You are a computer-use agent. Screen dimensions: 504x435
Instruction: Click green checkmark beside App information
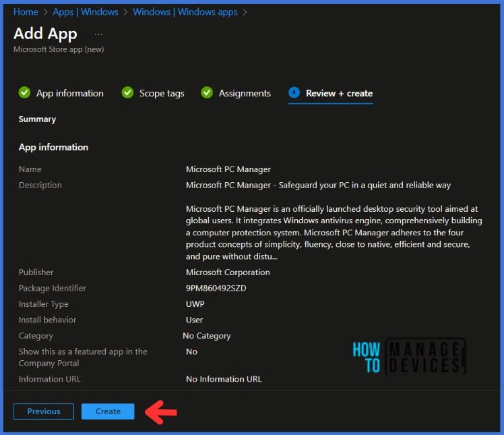tap(24, 92)
